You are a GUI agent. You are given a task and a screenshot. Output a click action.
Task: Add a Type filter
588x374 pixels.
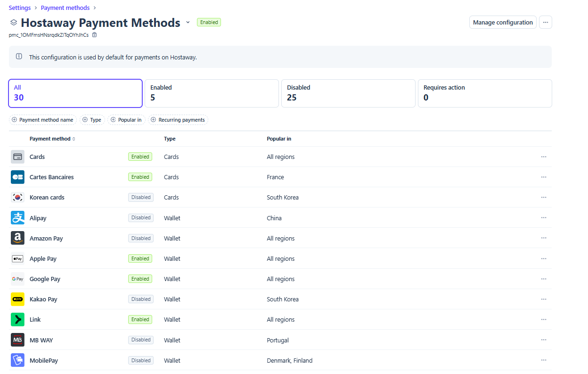92,120
